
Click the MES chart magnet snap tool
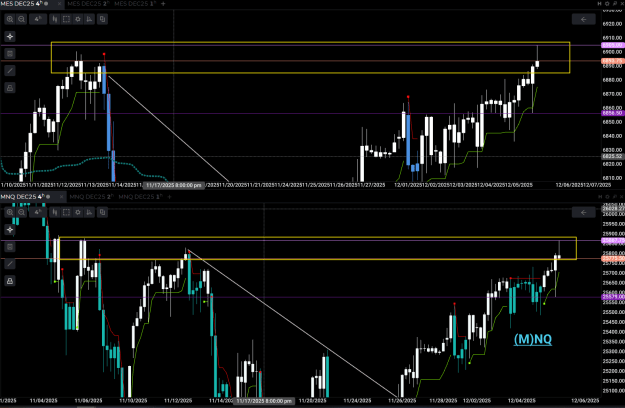coord(10,53)
